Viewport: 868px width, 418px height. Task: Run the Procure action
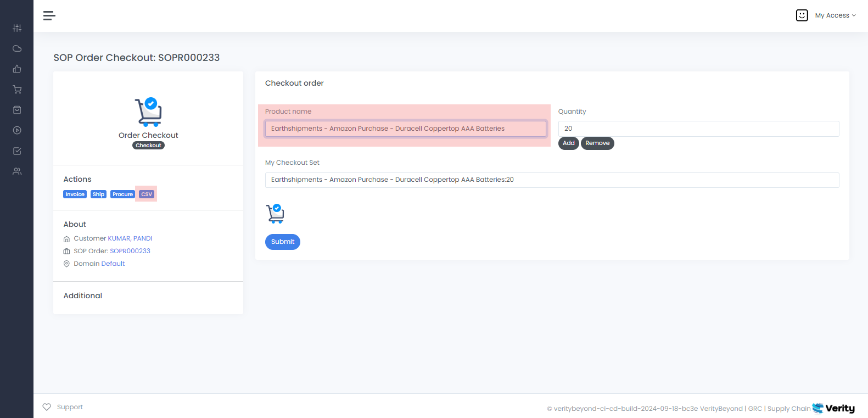tap(122, 194)
